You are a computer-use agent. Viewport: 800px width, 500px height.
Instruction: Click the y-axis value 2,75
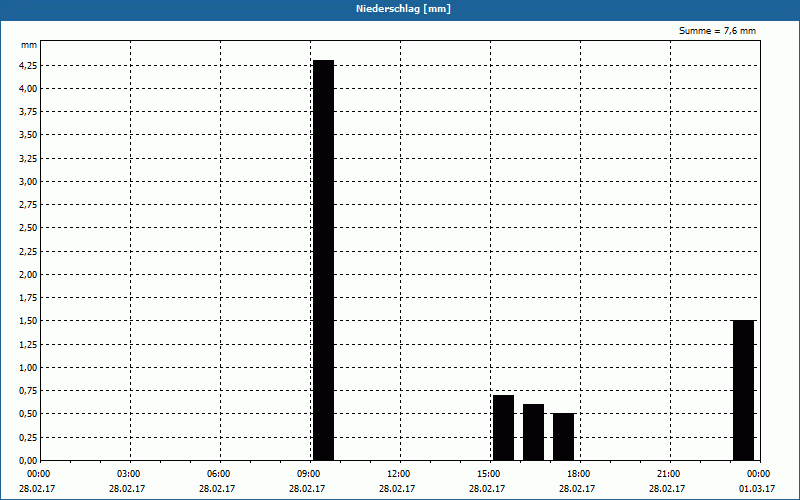[28, 205]
